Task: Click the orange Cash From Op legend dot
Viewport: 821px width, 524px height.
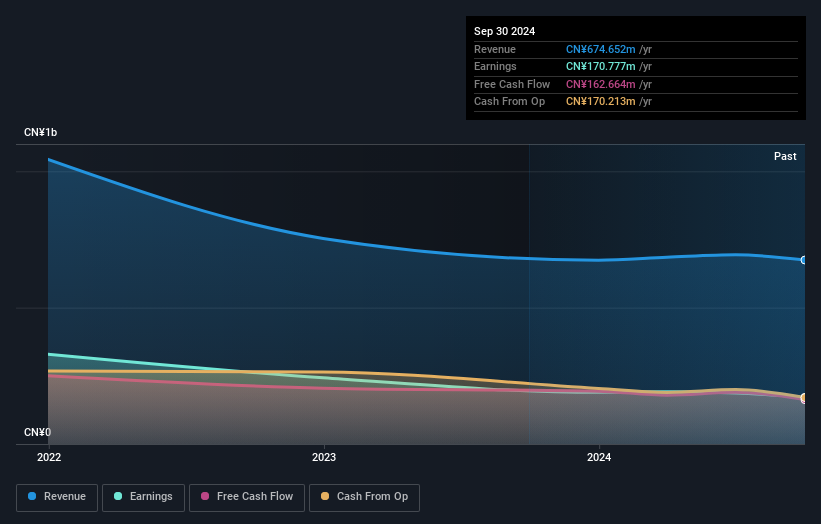Action: coord(325,496)
